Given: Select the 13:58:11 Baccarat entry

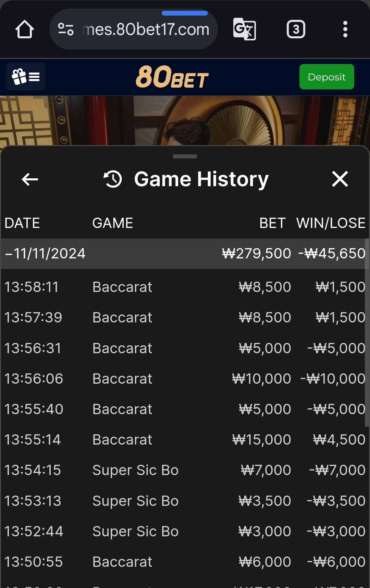Looking at the screenshot, I should [x=185, y=287].
